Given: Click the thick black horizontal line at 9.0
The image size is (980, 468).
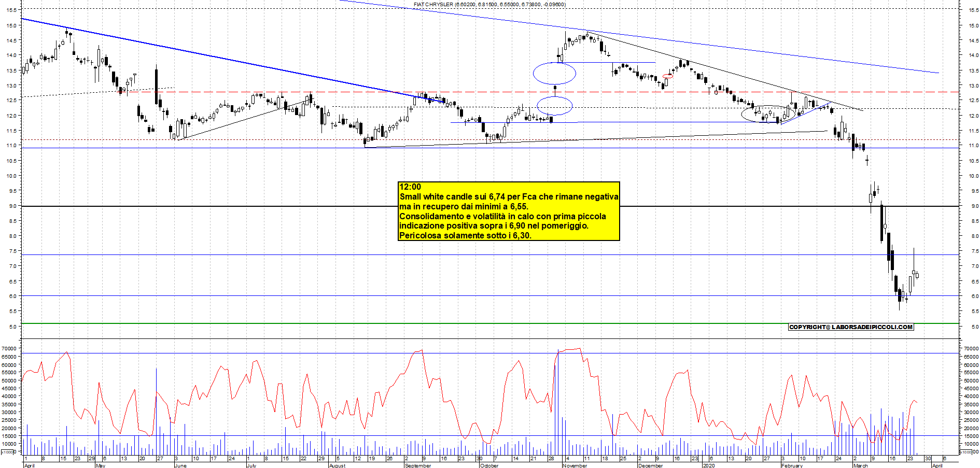Looking at the screenshot, I should (490, 206).
